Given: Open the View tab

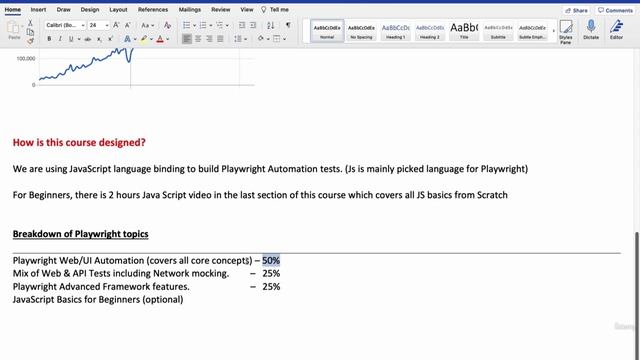Looking at the screenshot, I should coord(247,9).
